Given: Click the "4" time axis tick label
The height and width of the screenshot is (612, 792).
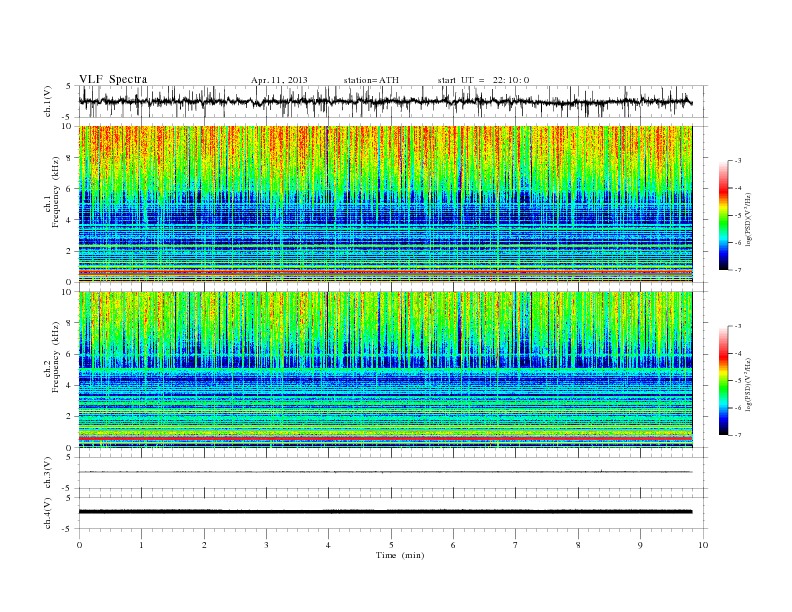Looking at the screenshot, I should 329,545.
